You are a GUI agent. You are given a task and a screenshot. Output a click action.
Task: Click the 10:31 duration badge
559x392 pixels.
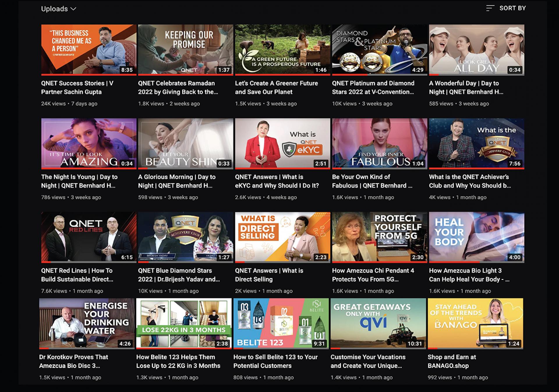(415, 344)
